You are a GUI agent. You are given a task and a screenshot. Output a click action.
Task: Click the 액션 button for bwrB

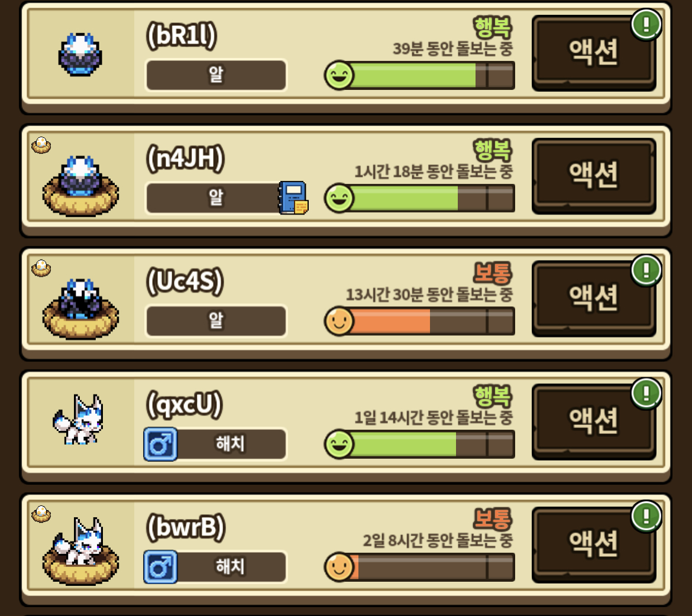pos(594,544)
